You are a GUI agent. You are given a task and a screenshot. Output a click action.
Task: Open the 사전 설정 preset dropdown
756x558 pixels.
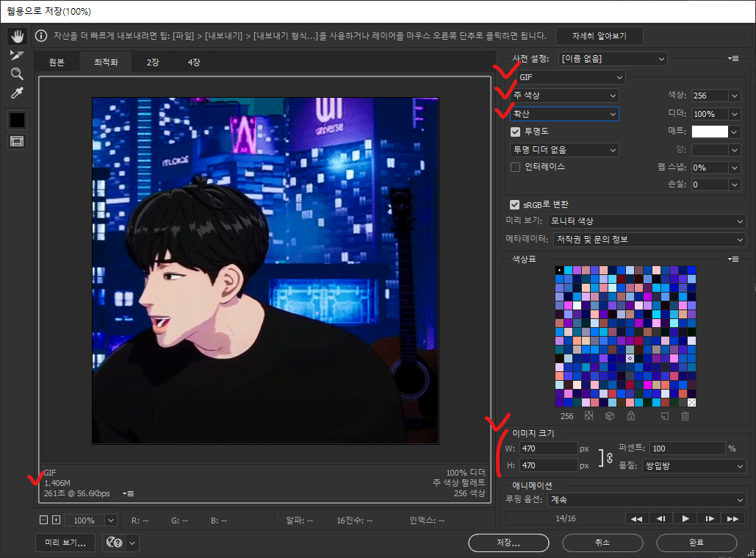pyautogui.click(x=612, y=59)
